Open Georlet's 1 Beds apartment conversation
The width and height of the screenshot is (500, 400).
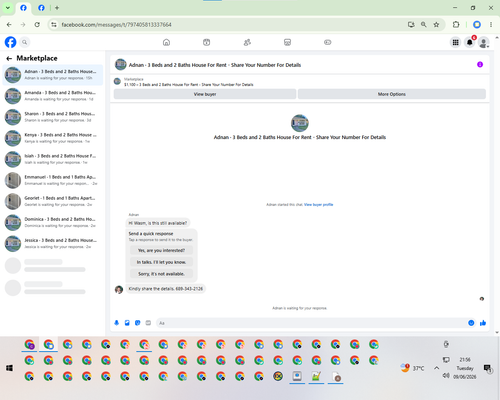(53, 201)
